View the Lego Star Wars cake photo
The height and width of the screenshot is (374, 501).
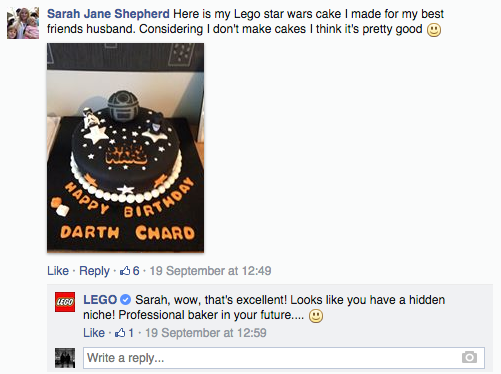(x=125, y=148)
